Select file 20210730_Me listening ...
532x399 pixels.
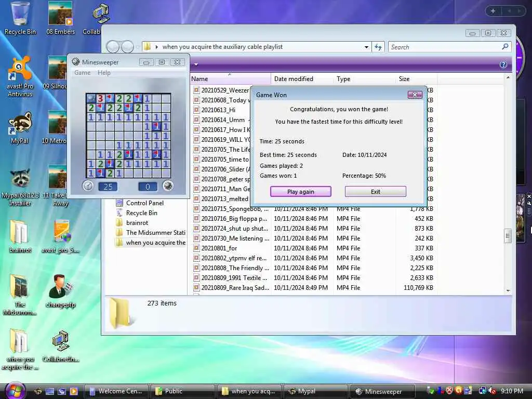tap(234, 238)
